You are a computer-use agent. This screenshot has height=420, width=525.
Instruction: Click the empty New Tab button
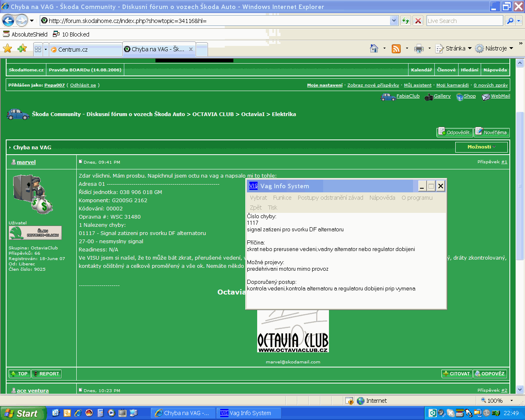[202, 50]
